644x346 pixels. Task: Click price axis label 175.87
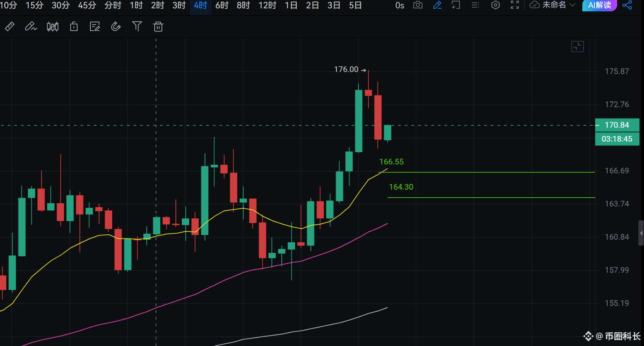click(617, 71)
